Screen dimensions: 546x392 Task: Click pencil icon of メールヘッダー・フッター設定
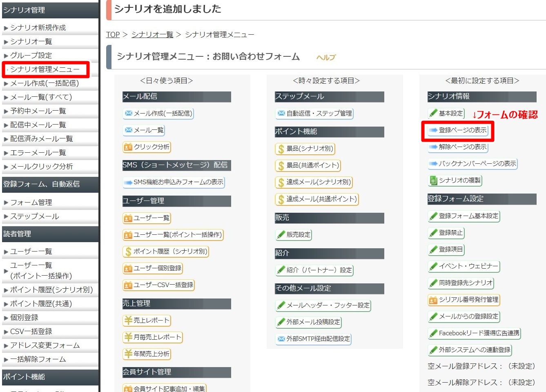tap(281, 305)
